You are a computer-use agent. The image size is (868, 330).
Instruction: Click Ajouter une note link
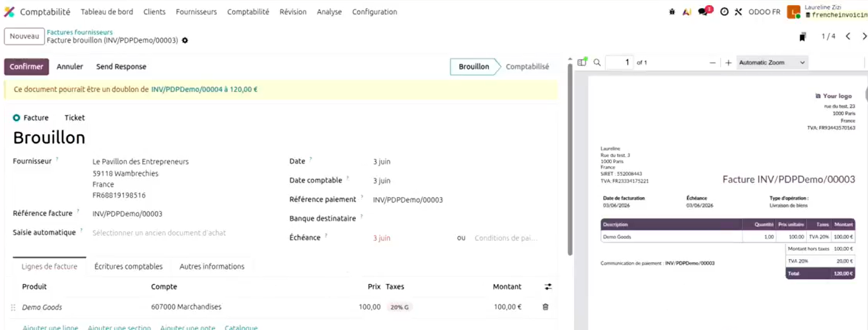188,327
